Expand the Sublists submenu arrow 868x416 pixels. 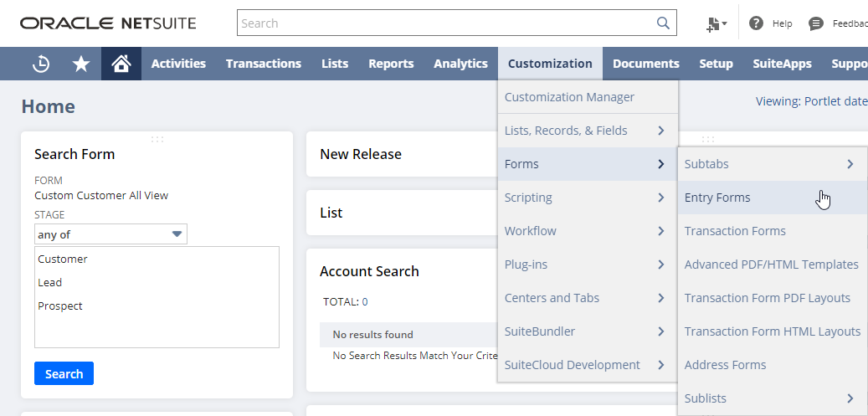tap(850, 398)
